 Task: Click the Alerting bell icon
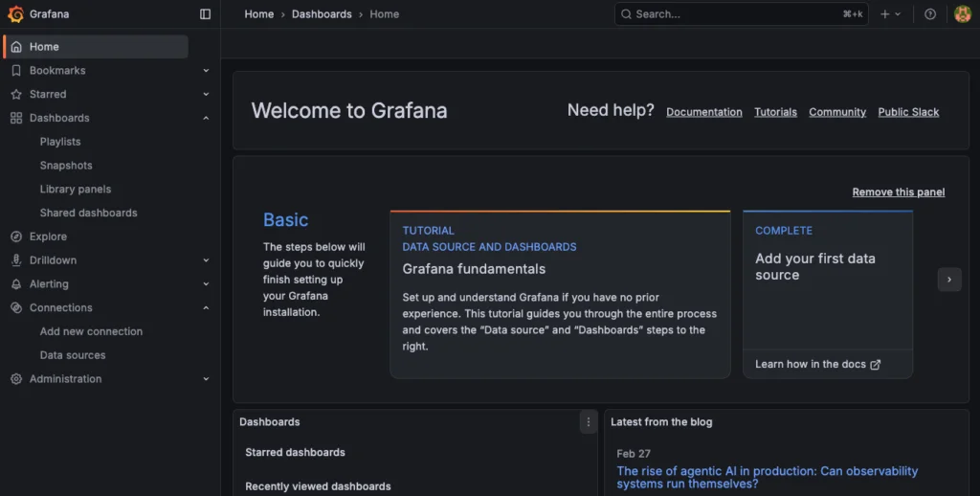coord(16,284)
